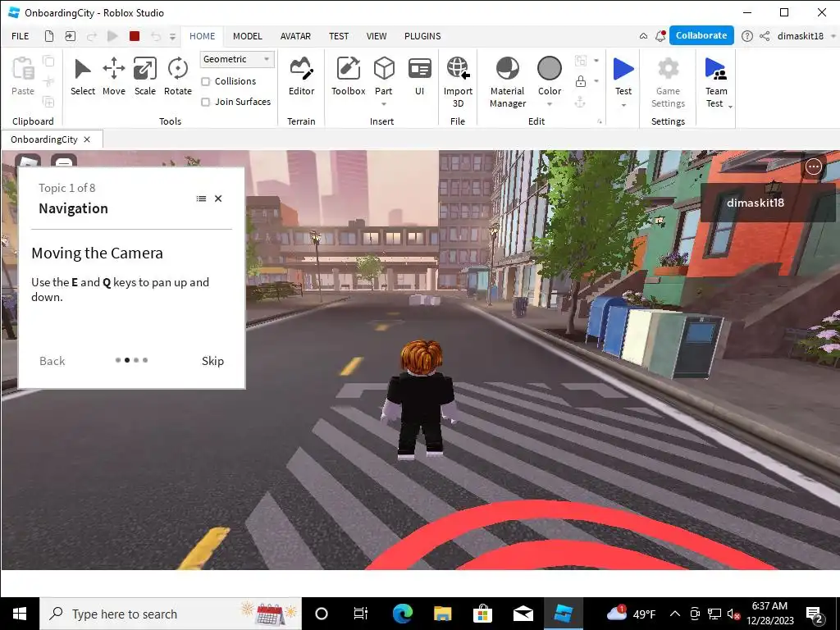Open the tutorial topic list icon
Screen dimensions: 840x630
(x=202, y=199)
